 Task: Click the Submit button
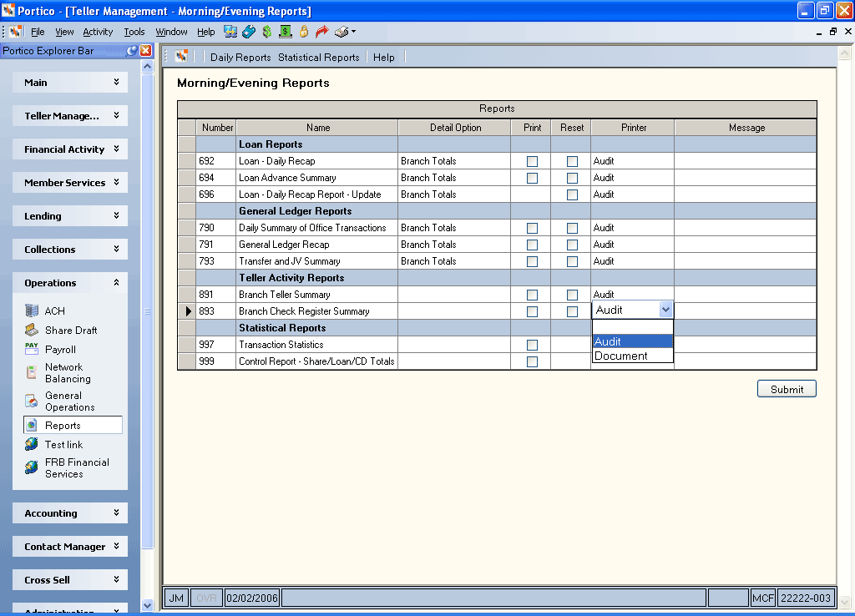pyautogui.click(x=787, y=389)
